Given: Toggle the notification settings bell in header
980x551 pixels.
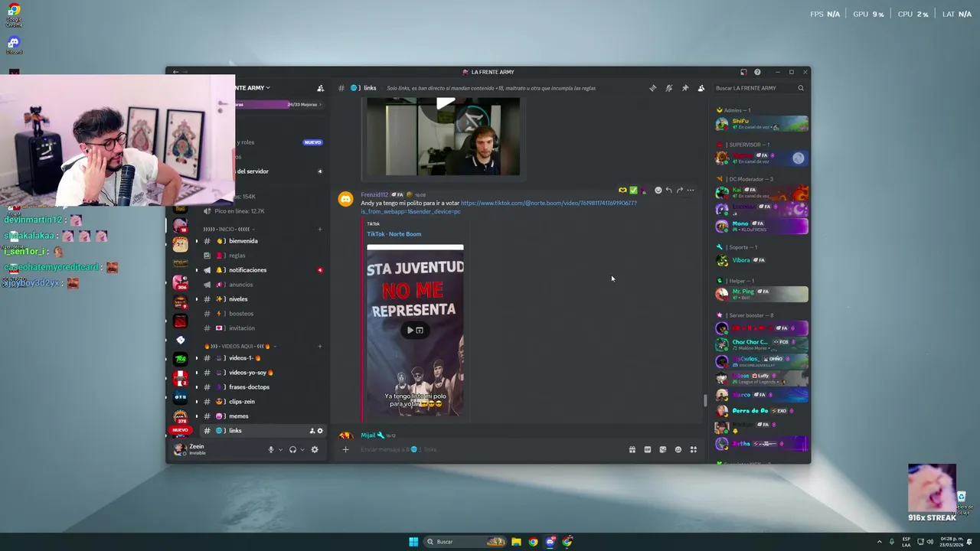Looking at the screenshot, I should click(668, 88).
